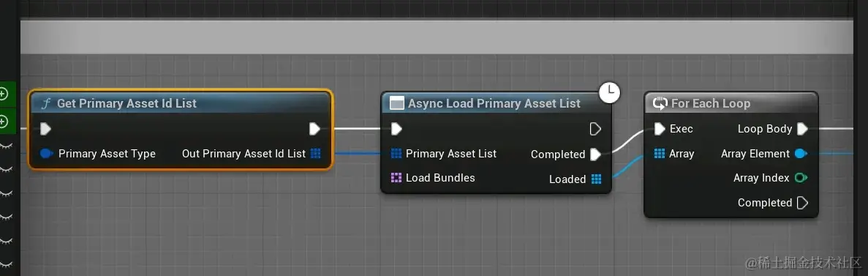868x276 pixels.
Task: Click the Array input pin on For Each Loop
Action: pyautogui.click(x=660, y=154)
